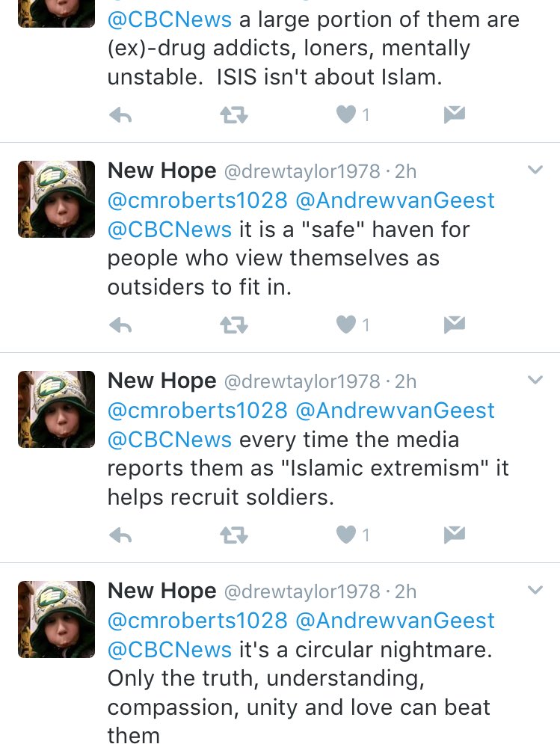Retweet the tweet about recruiting soldiers
Viewport: 560px width, 744px height.
(x=234, y=535)
